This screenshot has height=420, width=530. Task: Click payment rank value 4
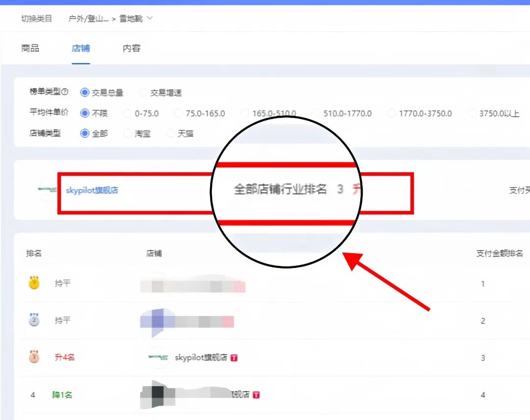point(483,394)
